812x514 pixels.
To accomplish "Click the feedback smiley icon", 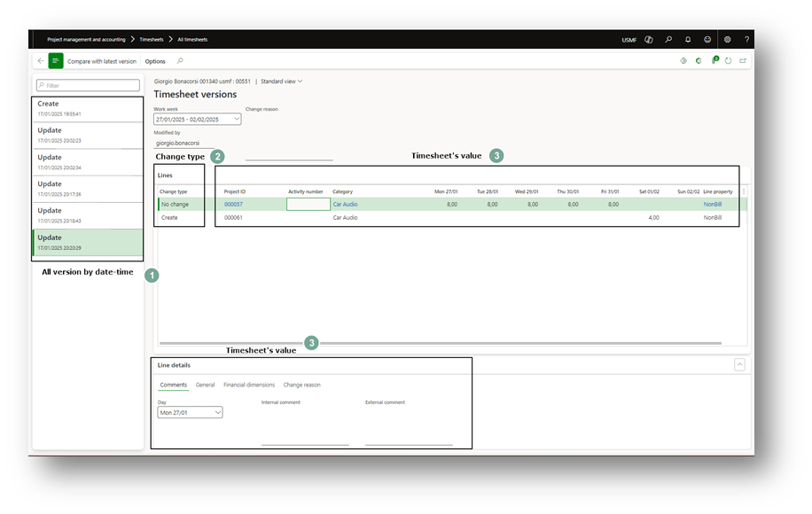I will coord(707,40).
